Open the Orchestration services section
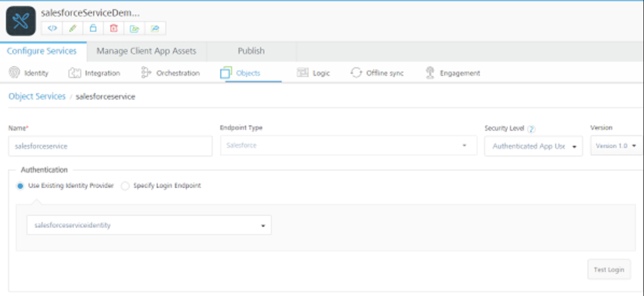Screen dimensions: 644x296 pos(171,73)
